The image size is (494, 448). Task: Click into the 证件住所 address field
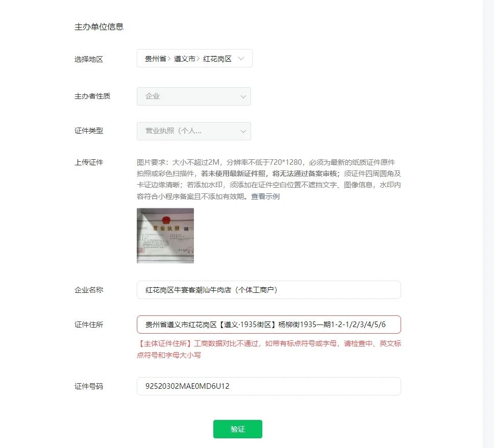[269, 325]
